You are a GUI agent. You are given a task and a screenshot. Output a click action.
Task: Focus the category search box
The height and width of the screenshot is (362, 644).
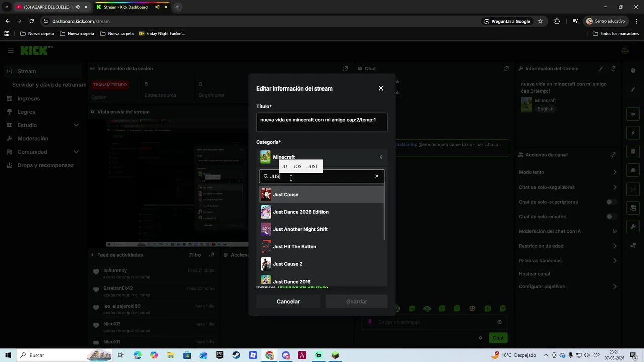[x=321, y=176]
